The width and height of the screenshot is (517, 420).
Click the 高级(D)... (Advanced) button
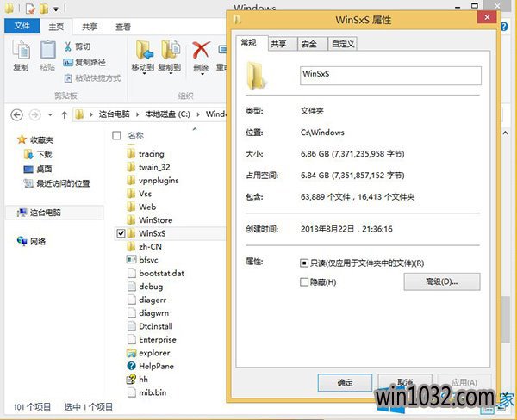441,281
